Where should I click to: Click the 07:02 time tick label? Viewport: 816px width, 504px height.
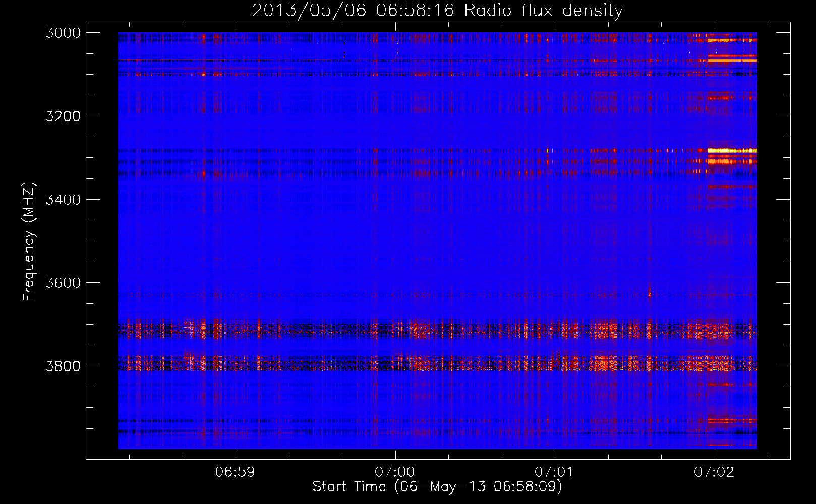[x=714, y=472]
